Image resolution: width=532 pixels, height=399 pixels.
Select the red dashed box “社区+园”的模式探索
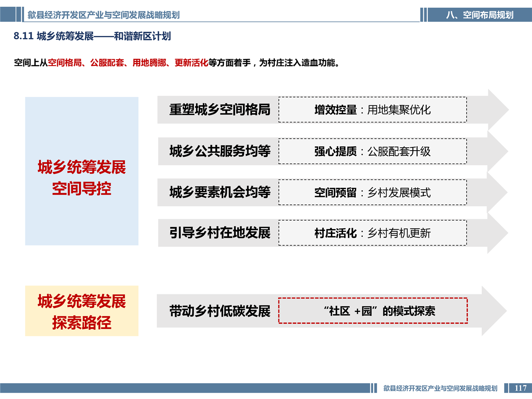coord(373,311)
